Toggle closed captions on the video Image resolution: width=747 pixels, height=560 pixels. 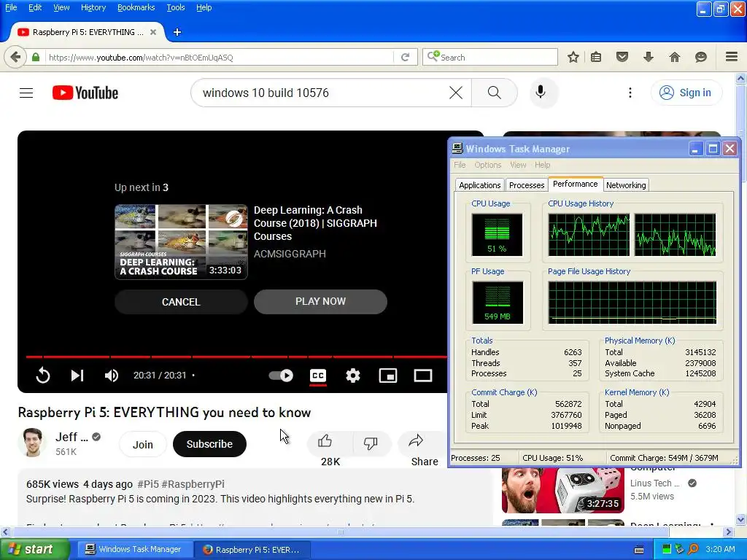point(318,376)
